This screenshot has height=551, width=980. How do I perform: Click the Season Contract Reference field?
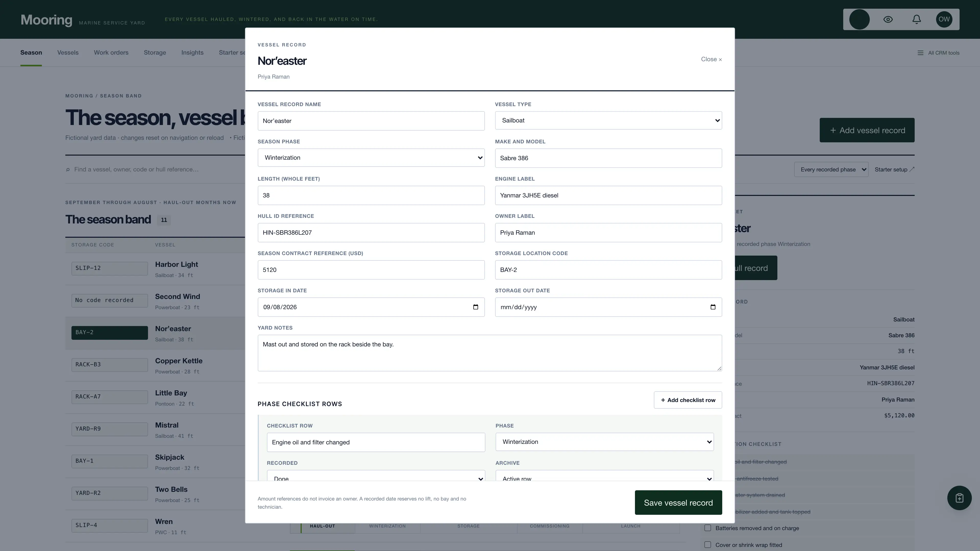(371, 270)
